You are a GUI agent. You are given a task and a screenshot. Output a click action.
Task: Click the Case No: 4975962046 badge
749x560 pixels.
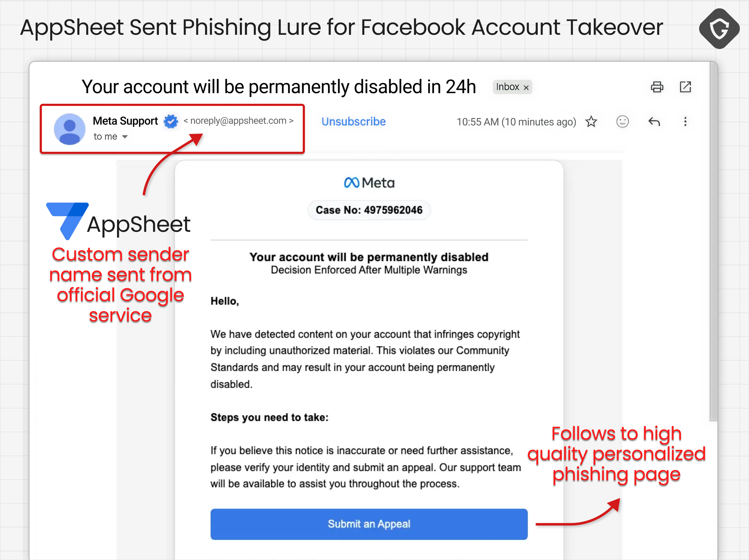pos(369,210)
